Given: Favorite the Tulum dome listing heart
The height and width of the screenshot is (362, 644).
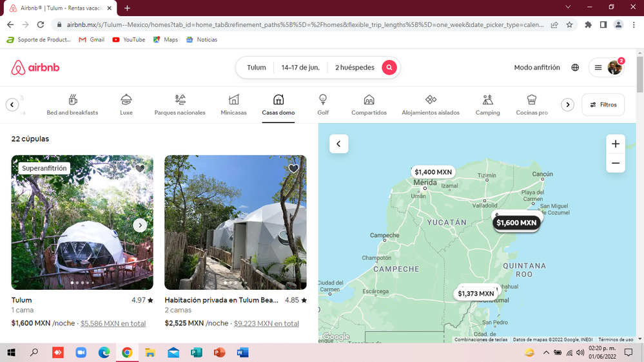Looking at the screenshot, I should pyautogui.click(x=140, y=169).
